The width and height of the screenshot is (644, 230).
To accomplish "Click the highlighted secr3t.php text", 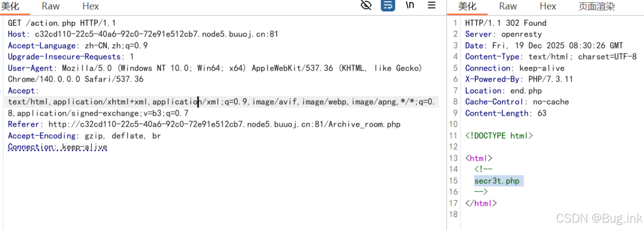I will 497,181.
